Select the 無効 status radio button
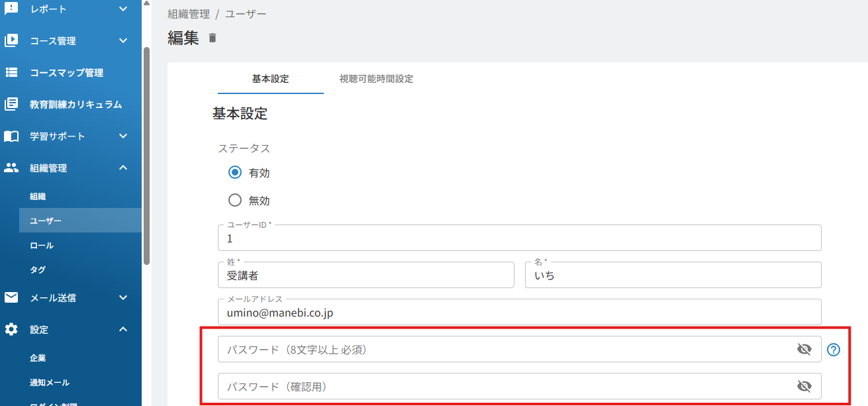The height and width of the screenshot is (406, 868). [234, 201]
